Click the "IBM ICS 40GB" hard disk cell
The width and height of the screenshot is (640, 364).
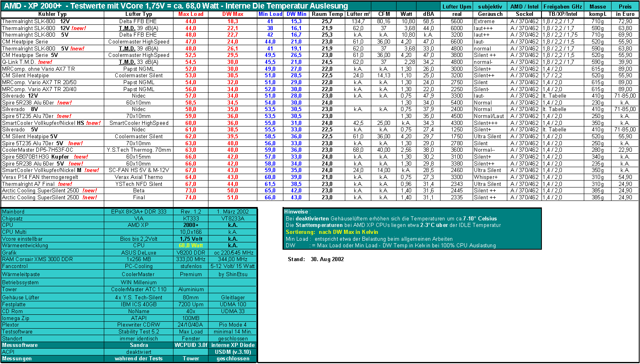pos(139,304)
